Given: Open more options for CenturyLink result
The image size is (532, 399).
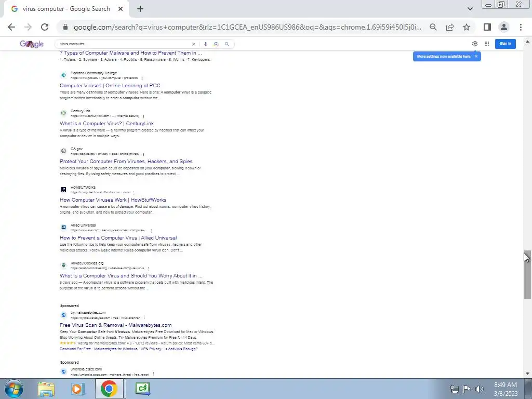Looking at the screenshot, I should pyautogui.click(x=143, y=116).
